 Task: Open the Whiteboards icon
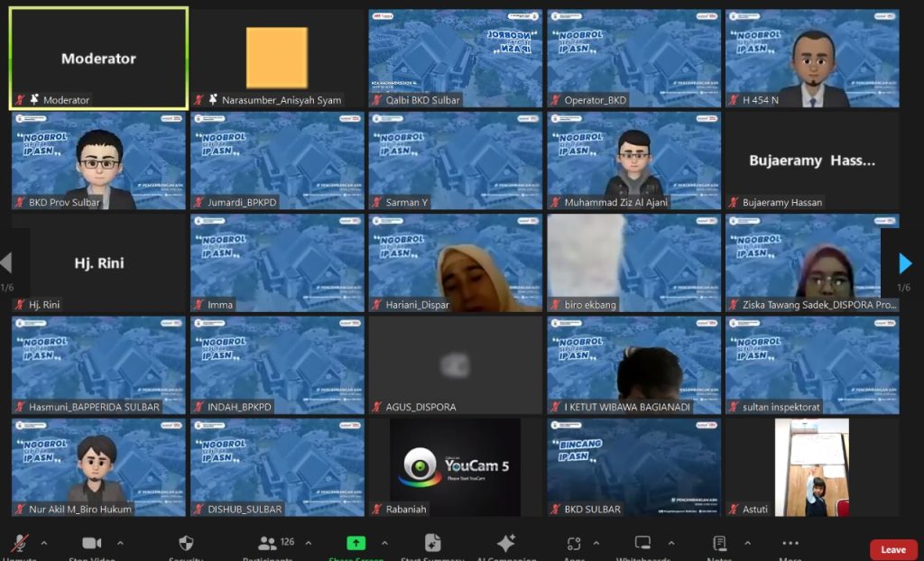tap(642, 542)
